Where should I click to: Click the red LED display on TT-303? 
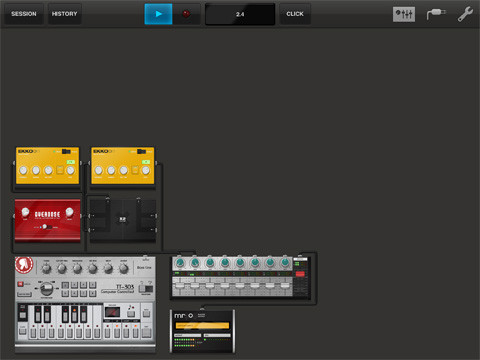point(112,312)
